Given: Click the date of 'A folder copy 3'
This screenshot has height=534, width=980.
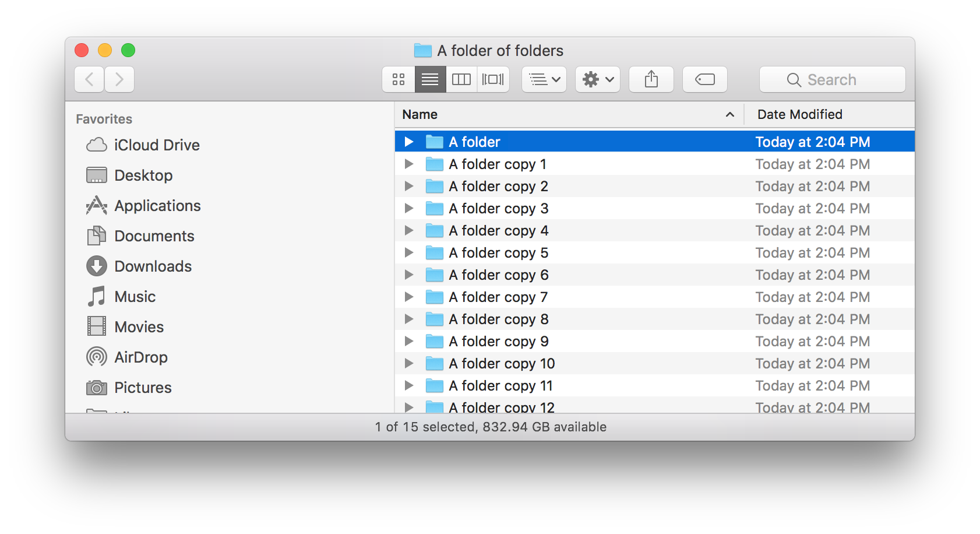Looking at the screenshot, I should pos(813,208).
